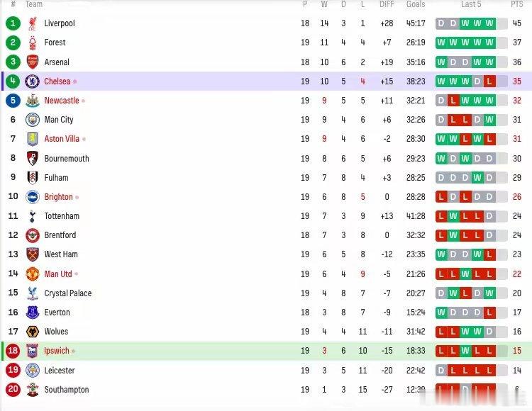532x411 pixels.
Task: Sort table by PTS column header
Action: click(x=516, y=4)
